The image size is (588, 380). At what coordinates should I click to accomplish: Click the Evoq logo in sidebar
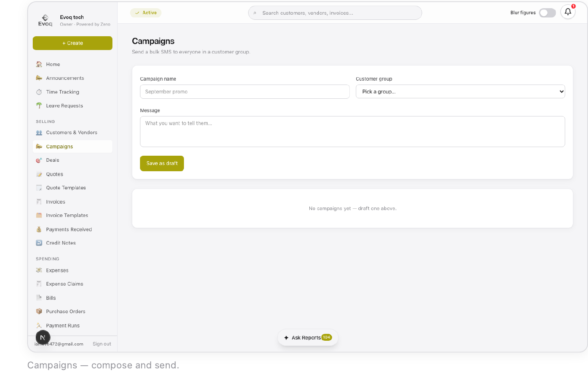[45, 20]
